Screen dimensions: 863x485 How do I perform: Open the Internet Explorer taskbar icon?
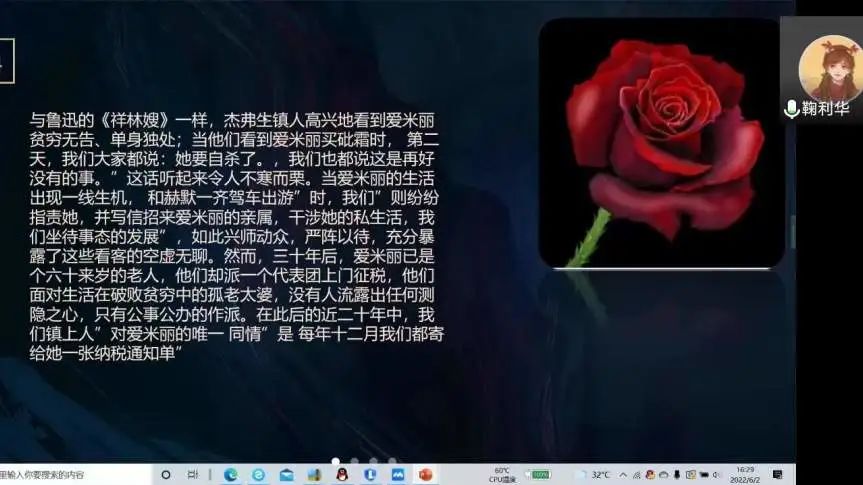(x=259, y=474)
